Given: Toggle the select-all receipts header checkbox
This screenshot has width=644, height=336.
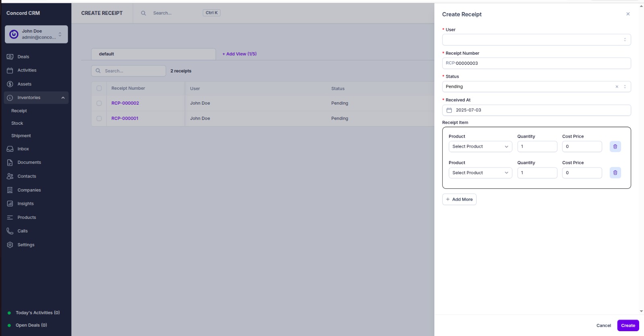Looking at the screenshot, I should (x=99, y=89).
